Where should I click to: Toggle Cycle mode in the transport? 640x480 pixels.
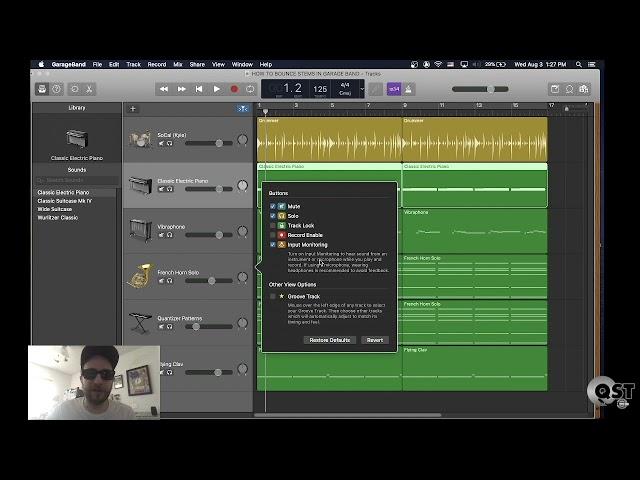point(250,89)
